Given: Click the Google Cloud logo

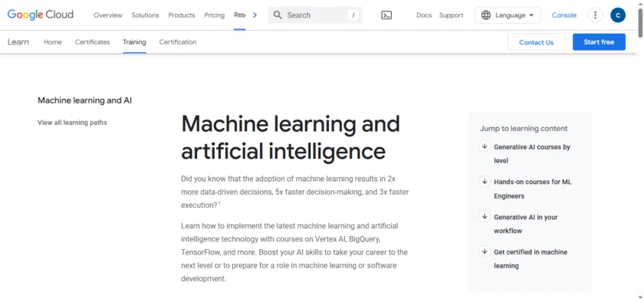Looking at the screenshot, I should point(40,15).
